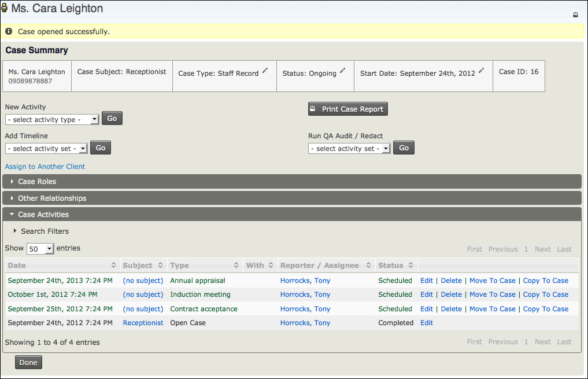Expand the Case Roles section
The height and width of the screenshot is (379, 588).
point(37,182)
